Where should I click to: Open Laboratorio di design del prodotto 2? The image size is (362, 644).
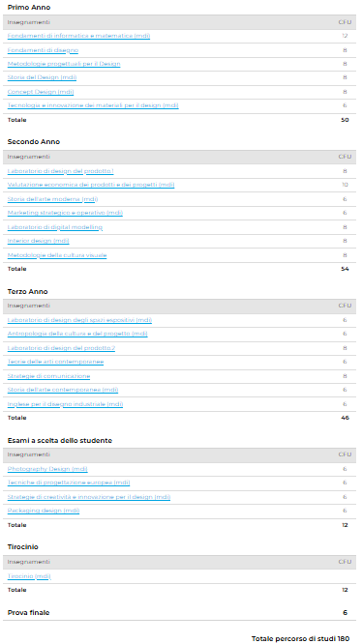(x=61, y=348)
